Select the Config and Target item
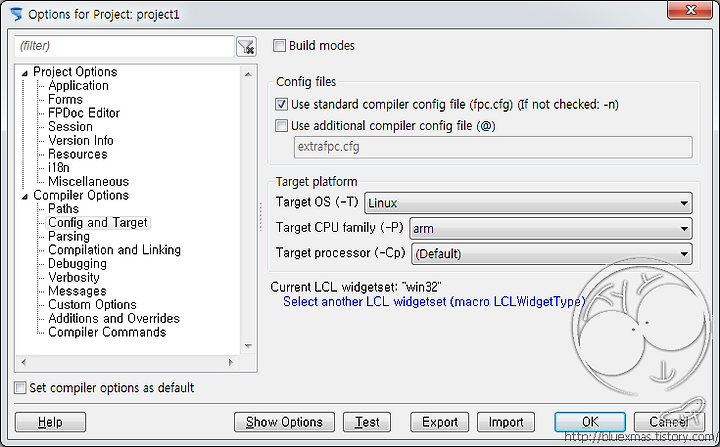Viewport: 720px width, 447px height. tap(98, 222)
